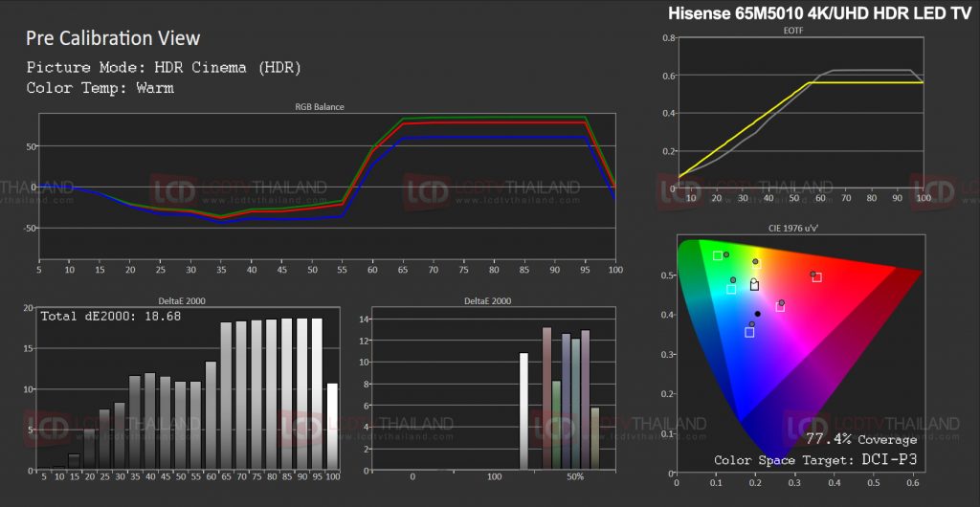
Task: Click the magenta bar in color DeltaE chart
Action: pos(586,400)
